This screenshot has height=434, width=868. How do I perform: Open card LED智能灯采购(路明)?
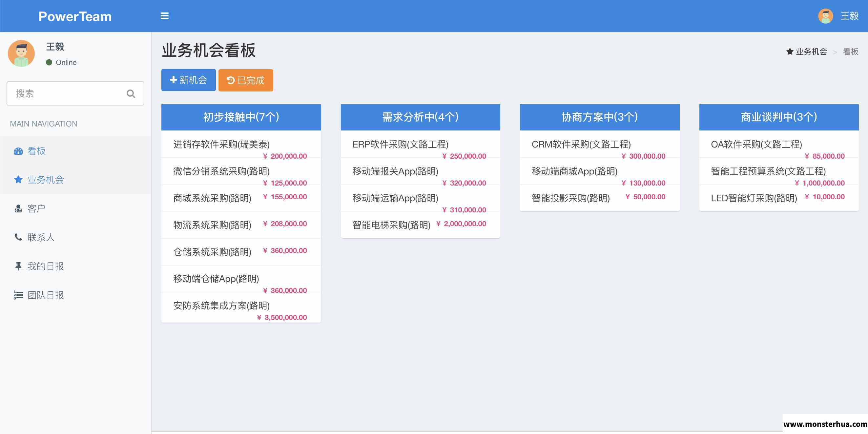pos(779,198)
